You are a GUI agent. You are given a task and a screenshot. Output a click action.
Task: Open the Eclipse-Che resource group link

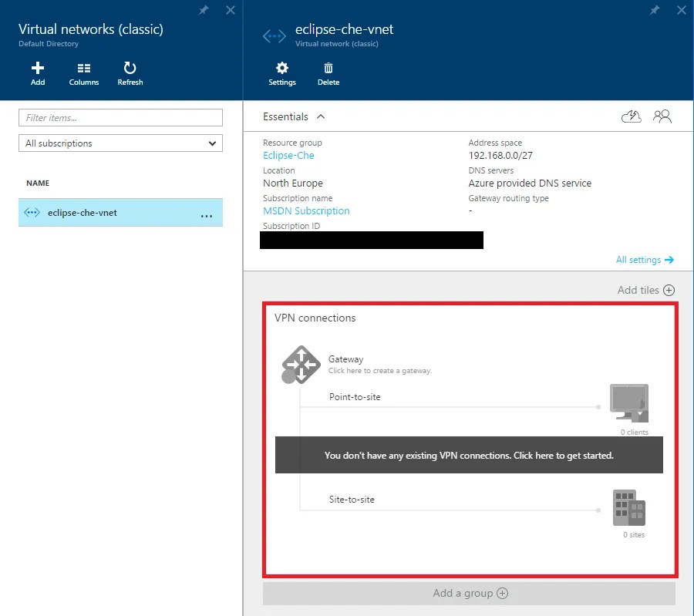(x=288, y=155)
